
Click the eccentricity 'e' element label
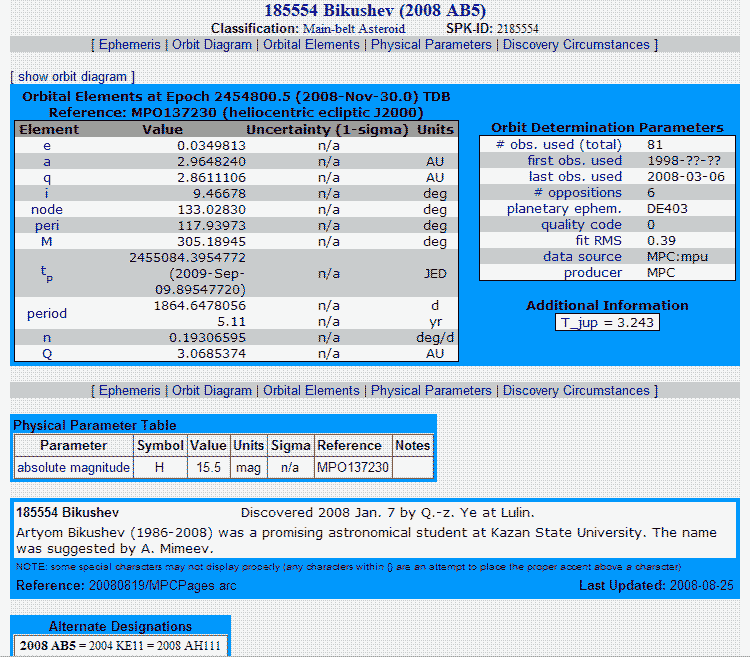point(47,146)
